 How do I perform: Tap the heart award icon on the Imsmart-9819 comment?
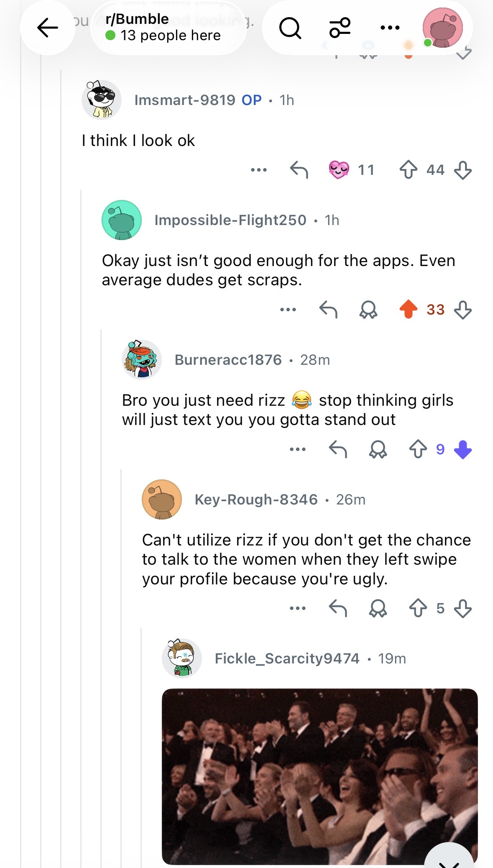tap(339, 170)
